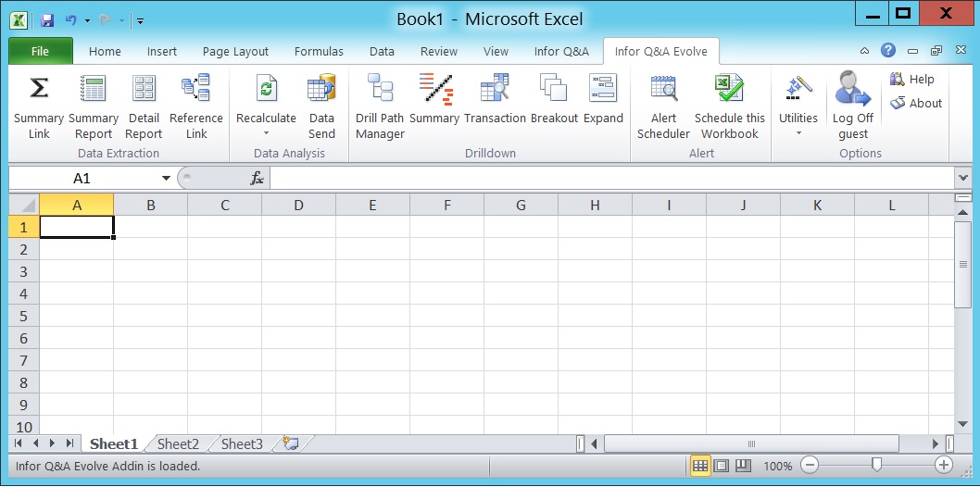Switch to the Home tab

105,52
